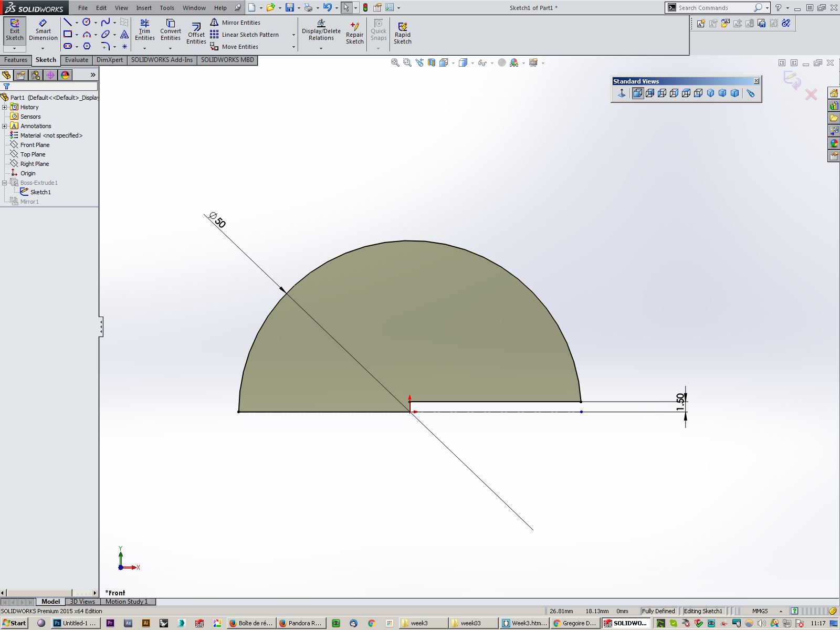Open the DimXpertManager tab
840x630 pixels.
(50, 75)
